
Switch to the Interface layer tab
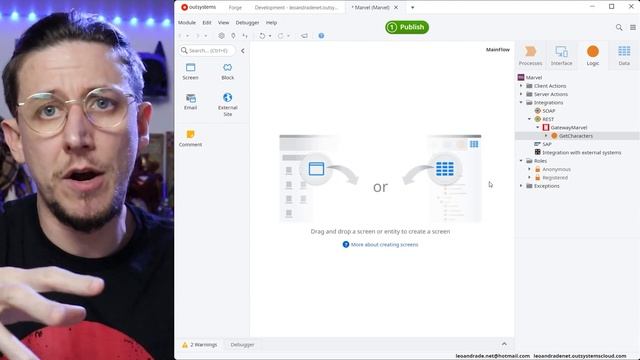tap(561, 55)
